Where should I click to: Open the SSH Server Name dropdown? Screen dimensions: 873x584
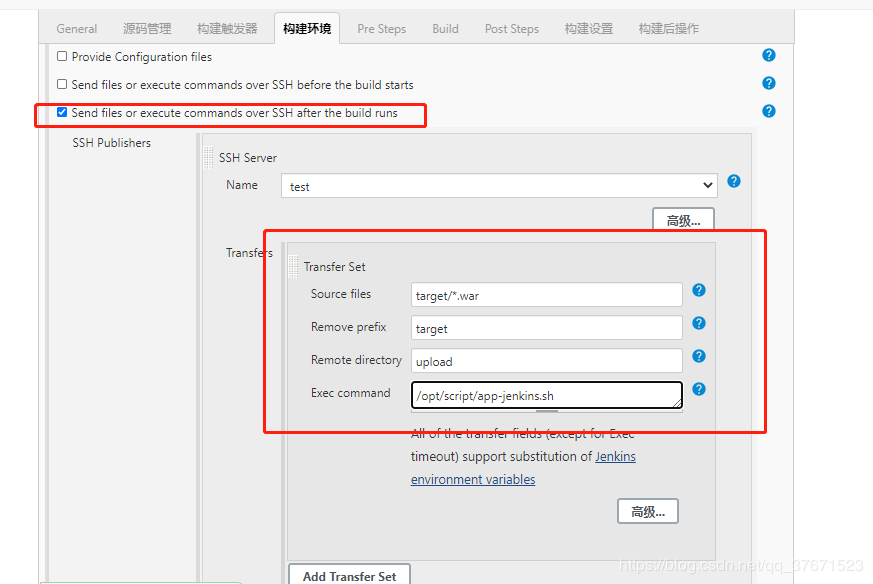pyautogui.click(x=709, y=185)
